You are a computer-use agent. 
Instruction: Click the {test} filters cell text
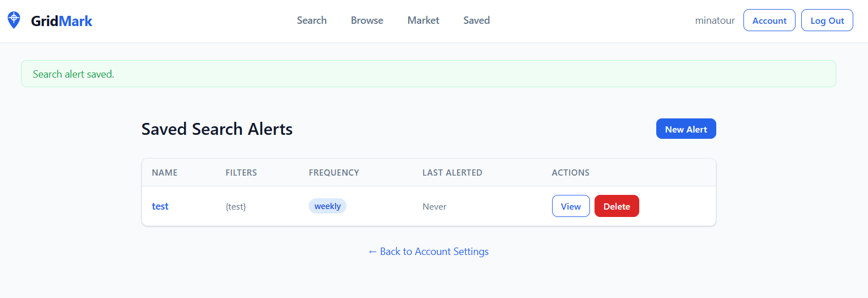tap(236, 207)
